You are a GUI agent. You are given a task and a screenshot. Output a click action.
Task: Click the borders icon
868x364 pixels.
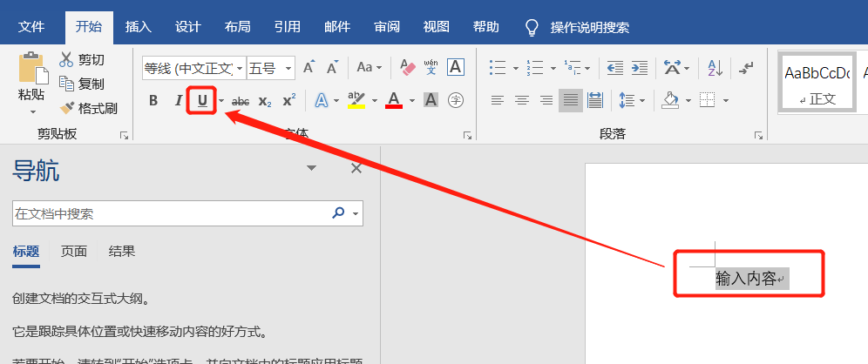[707, 101]
